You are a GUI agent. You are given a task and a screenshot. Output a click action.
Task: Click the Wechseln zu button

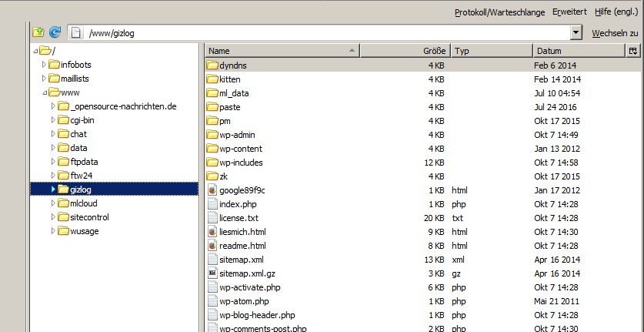coord(615,33)
